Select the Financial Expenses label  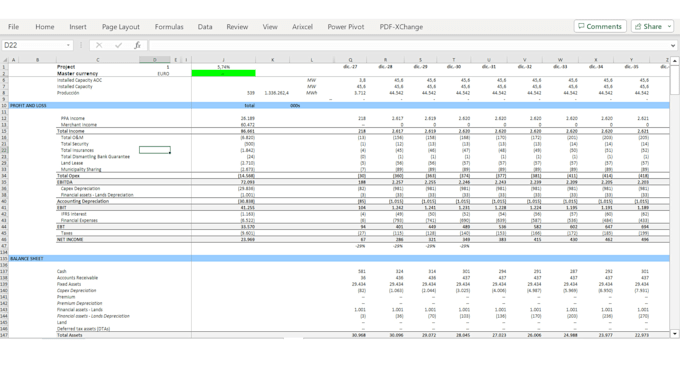pos(79,220)
